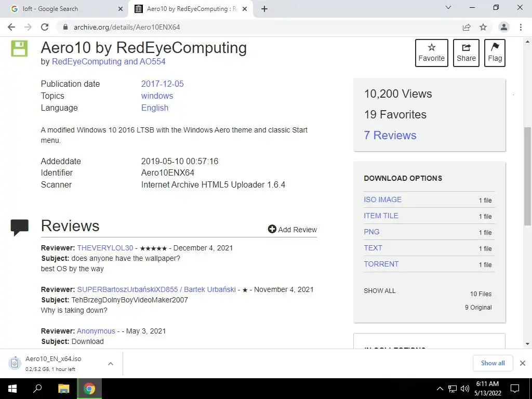Click the share page icon in address bar
The width and height of the screenshot is (532, 399).
tap(467, 27)
